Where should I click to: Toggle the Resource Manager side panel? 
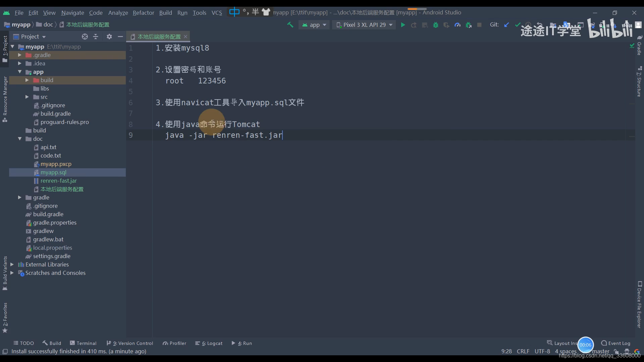(x=5, y=100)
